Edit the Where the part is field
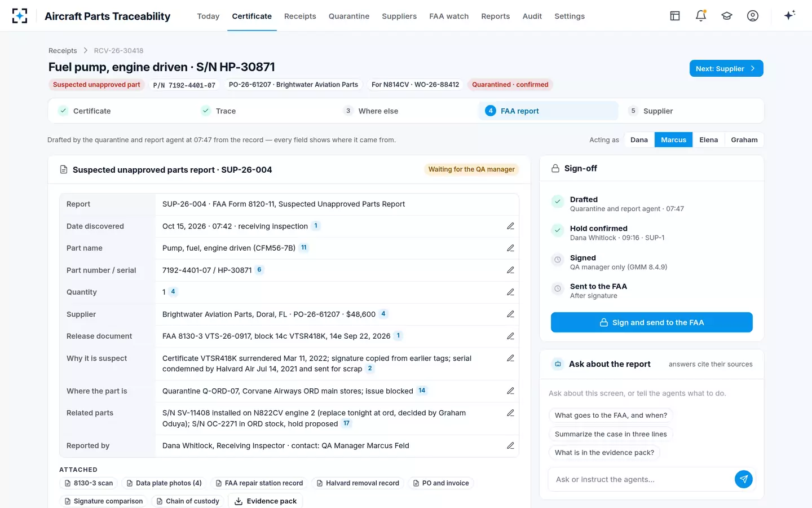Viewport: 812px width, 508px height. coord(510,391)
